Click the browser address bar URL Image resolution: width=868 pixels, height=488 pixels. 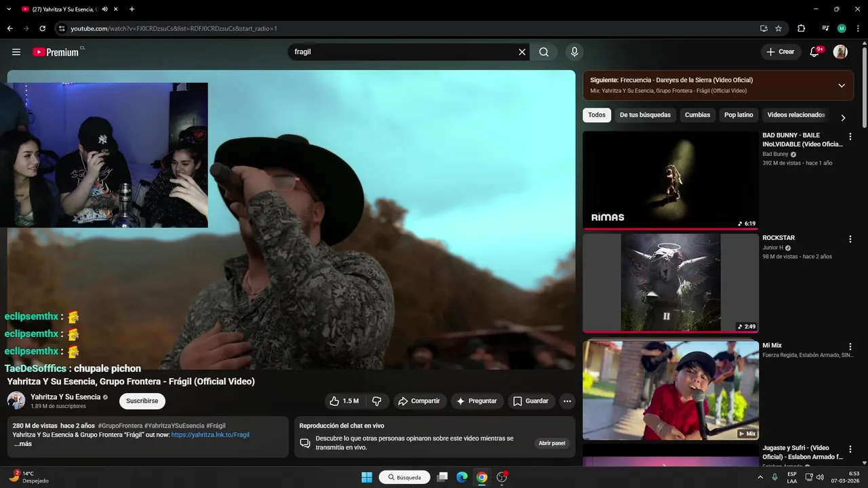click(x=174, y=28)
